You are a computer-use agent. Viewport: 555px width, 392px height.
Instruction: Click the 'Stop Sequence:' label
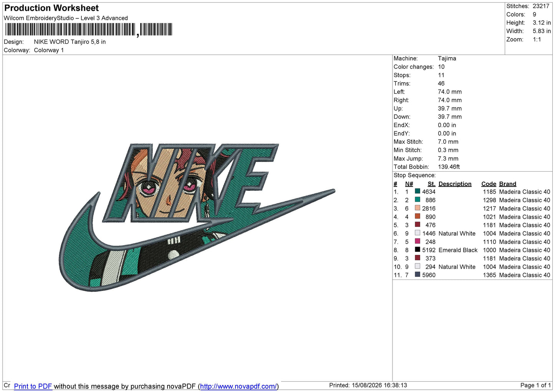tap(414, 175)
